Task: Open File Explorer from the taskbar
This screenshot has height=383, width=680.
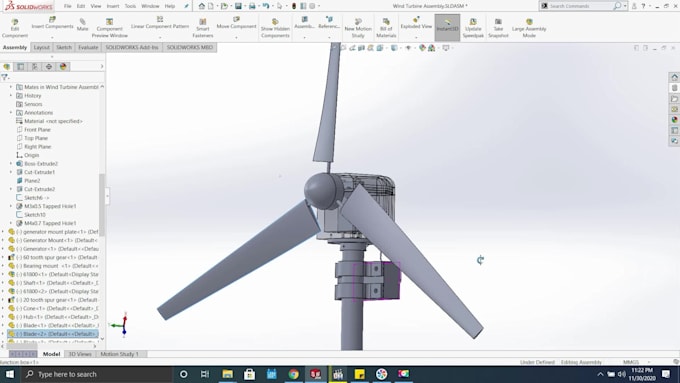Action: (x=227, y=374)
